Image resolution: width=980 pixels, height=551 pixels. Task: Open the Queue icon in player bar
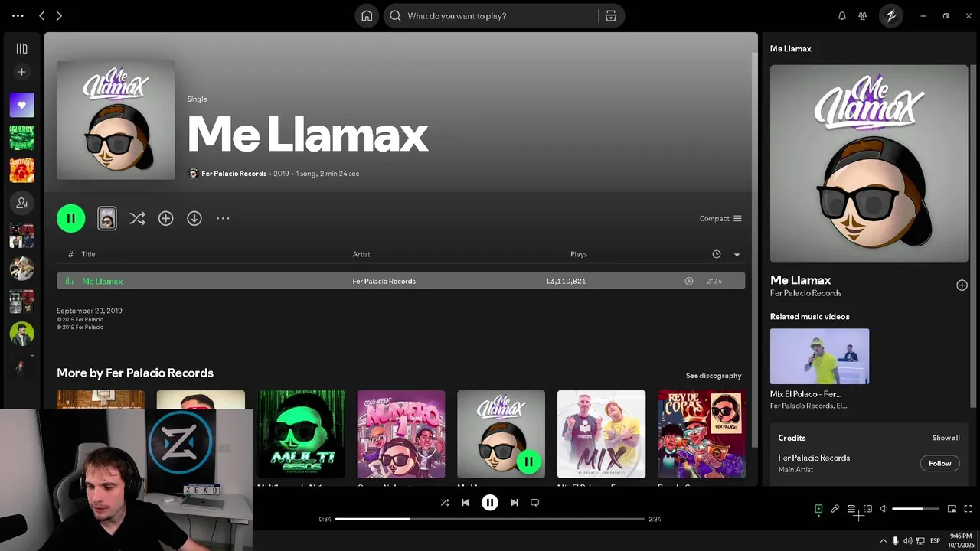[851, 509]
